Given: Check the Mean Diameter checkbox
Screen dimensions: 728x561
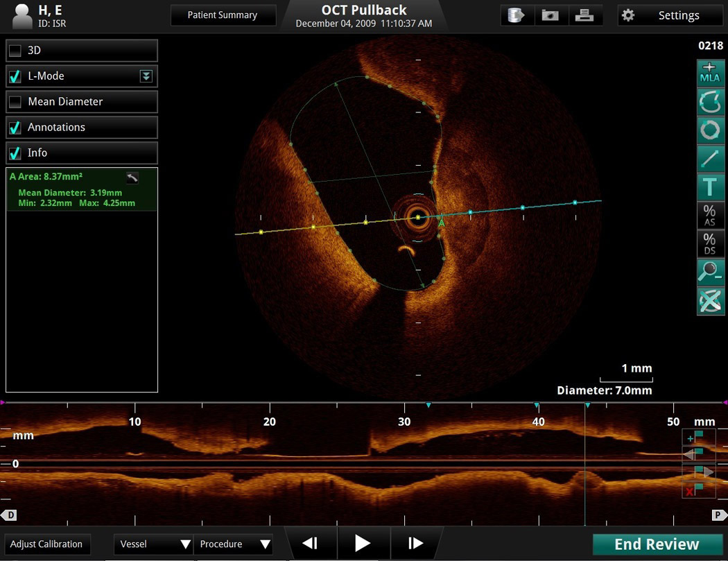Looking at the screenshot, I should [15, 102].
